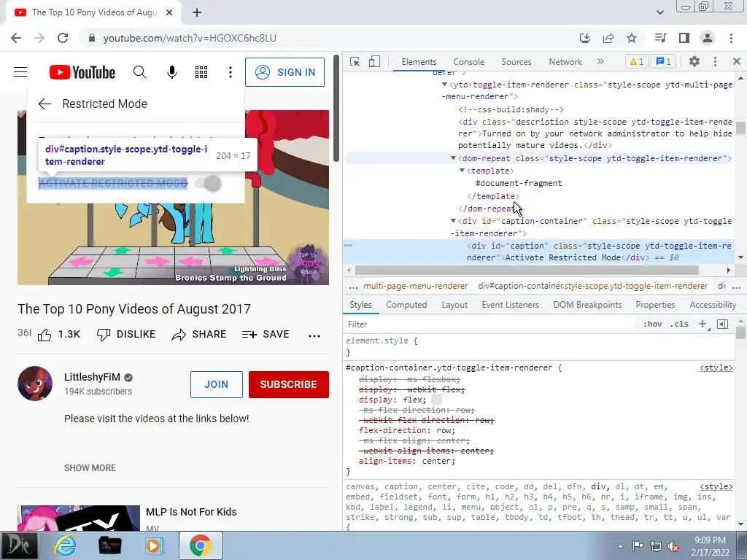The height and width of the screenshot is (560, 747).
Task: Click the SIGN IN button
Action: coord(285,72)
